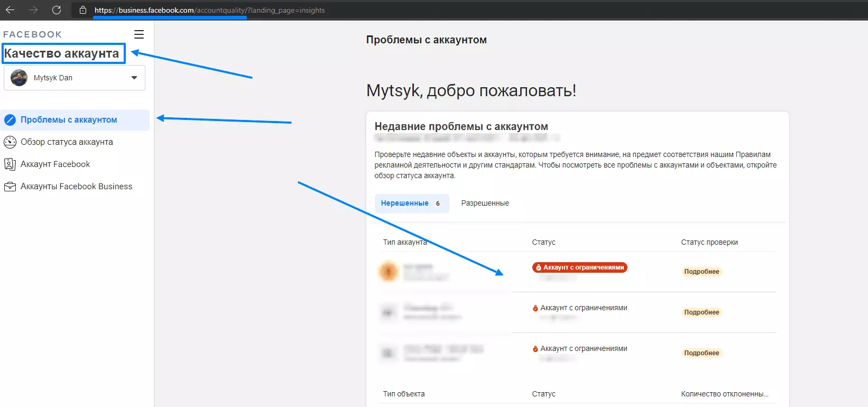The height and width of the screenshot is (407, 868).
Task: Click the Качество аккаунта heading
Action: tap(61, 53)
